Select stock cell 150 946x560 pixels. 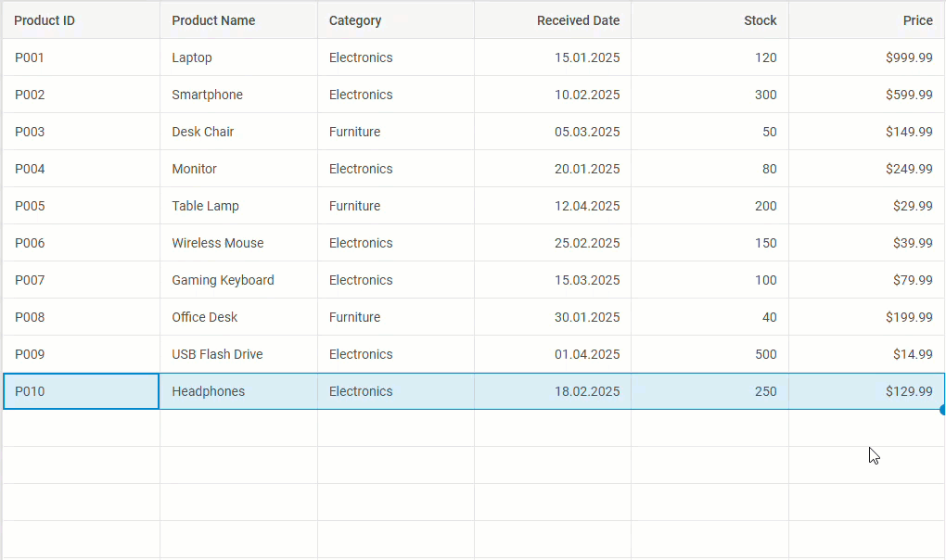[710, 243]
